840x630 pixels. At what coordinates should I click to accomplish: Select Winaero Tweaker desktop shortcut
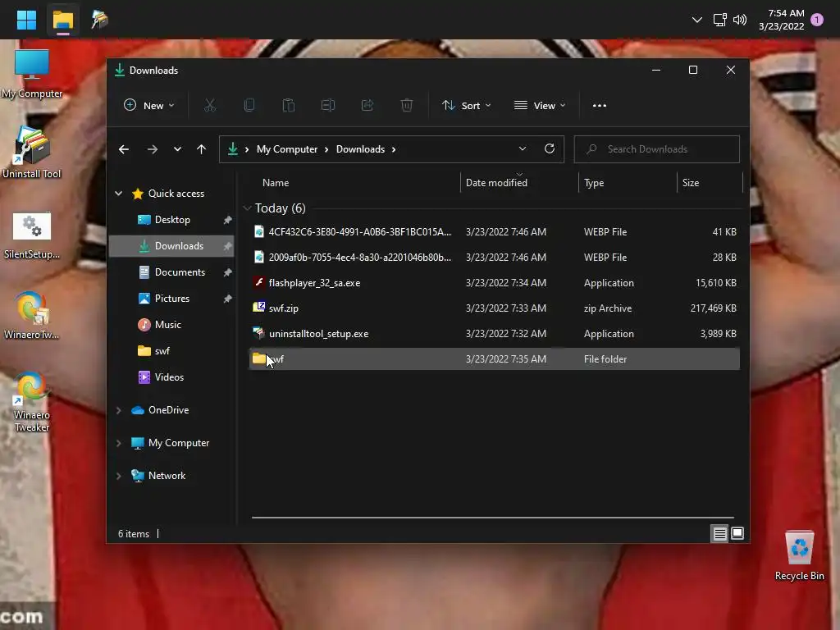pyautogui.click(x=32, y=402)
